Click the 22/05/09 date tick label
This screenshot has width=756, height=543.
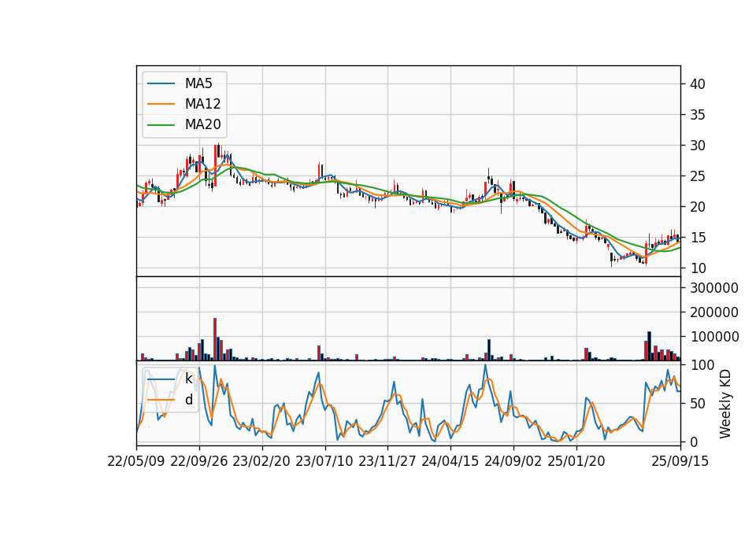tap(136, 461)
